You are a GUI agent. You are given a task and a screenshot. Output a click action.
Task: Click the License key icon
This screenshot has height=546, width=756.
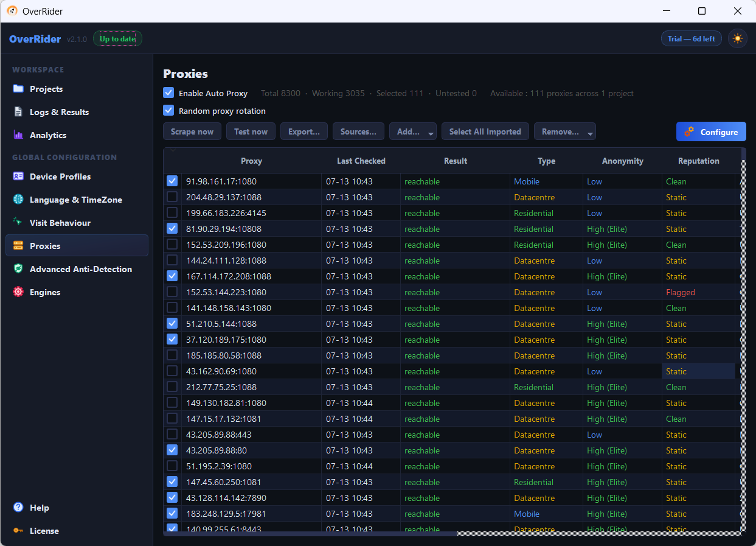18,531
